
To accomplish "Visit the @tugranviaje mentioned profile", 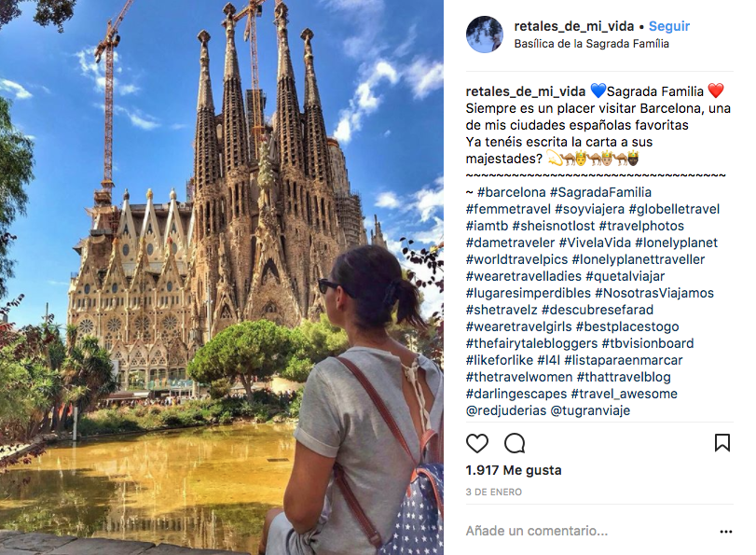I will coord(590,410).
